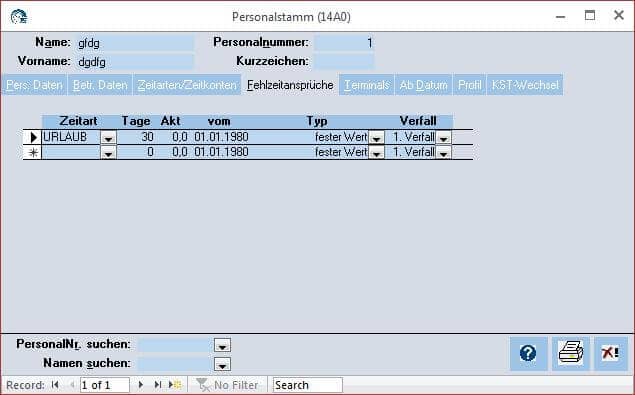Open Verfall dropdown in the new row
Screen dimensions: 635x395
click(443, 153)
